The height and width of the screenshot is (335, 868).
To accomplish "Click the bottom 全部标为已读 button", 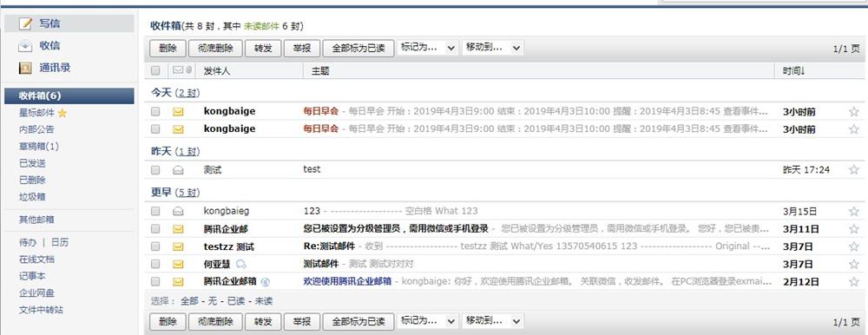I will (358, 321).
